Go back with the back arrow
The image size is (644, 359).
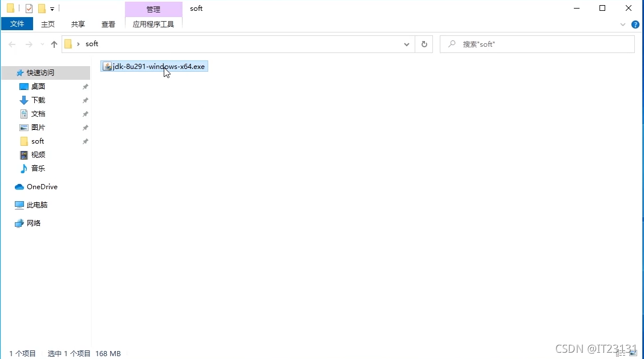click(x=12, y=44)
